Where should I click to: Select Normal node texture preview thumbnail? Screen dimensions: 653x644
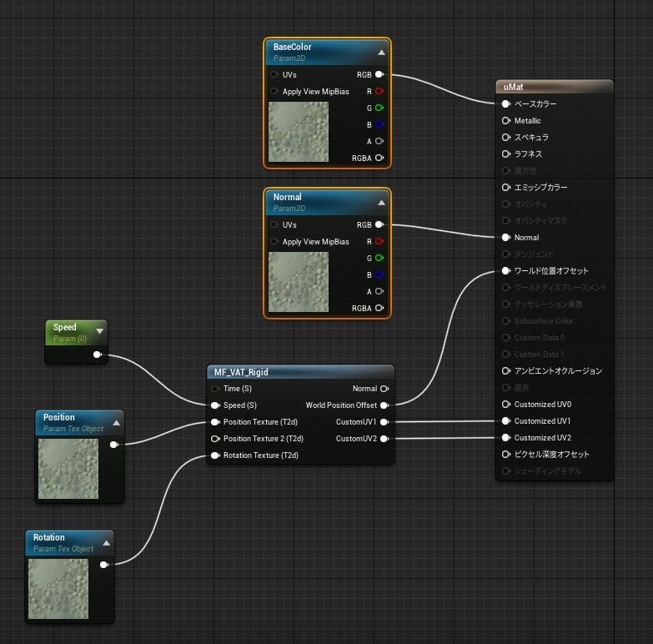click(x=299, y=282)
